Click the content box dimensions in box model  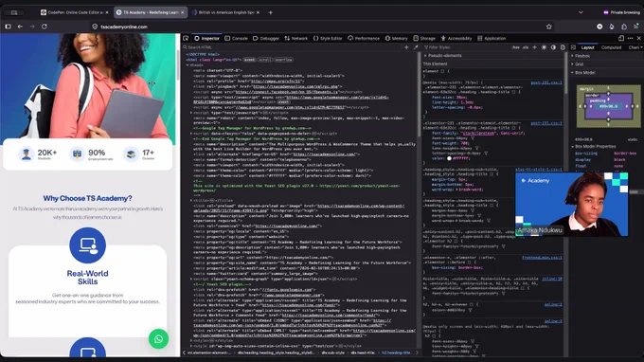pos(608,106)
